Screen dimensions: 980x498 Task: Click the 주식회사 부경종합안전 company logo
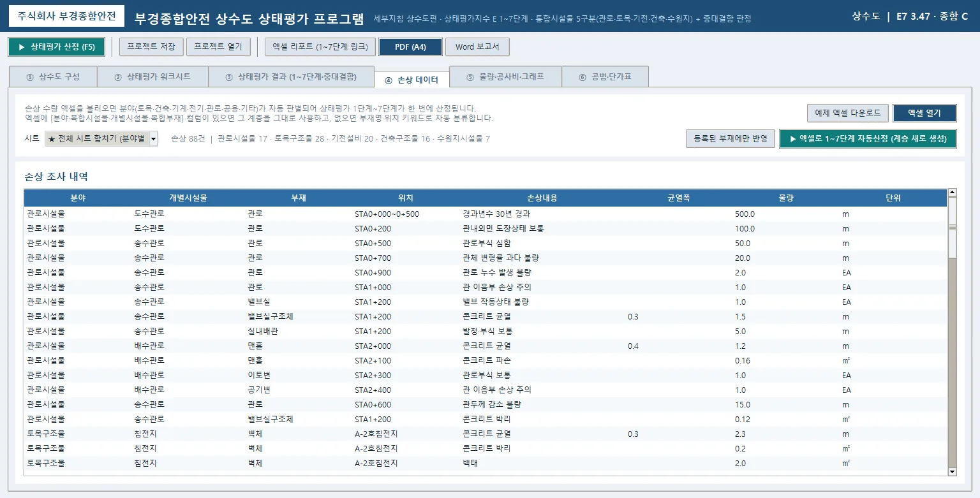(66, 17)
